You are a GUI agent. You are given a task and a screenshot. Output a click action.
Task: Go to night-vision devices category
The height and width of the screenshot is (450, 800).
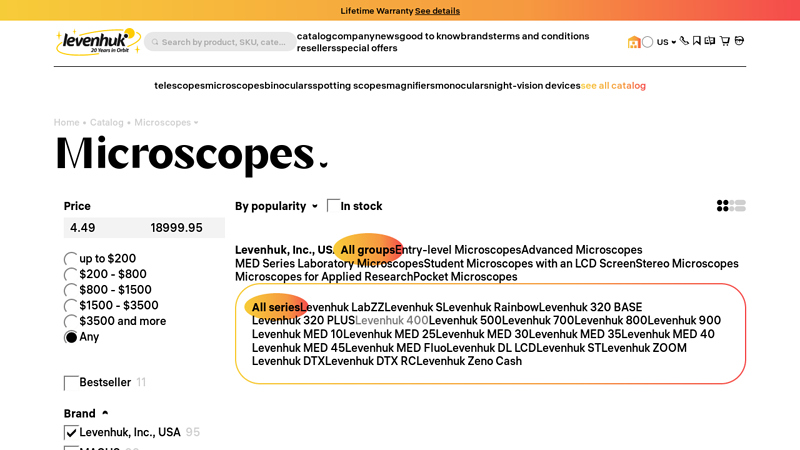click(535, 86)
